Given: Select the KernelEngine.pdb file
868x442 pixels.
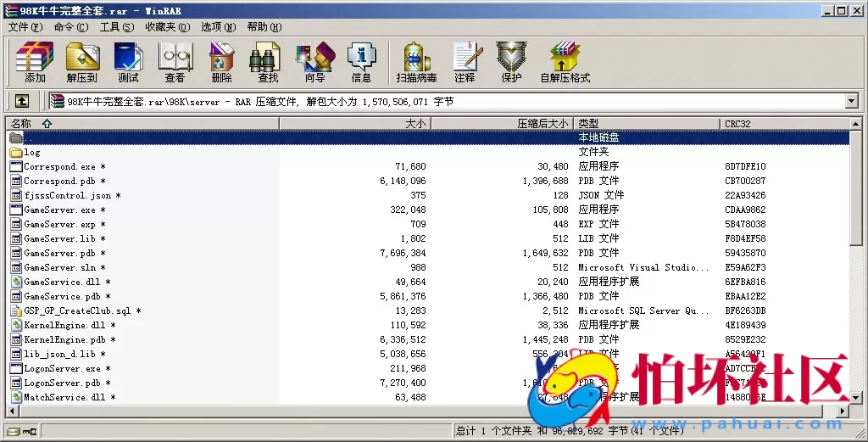Looking at the screenshot, I should 64,339.
